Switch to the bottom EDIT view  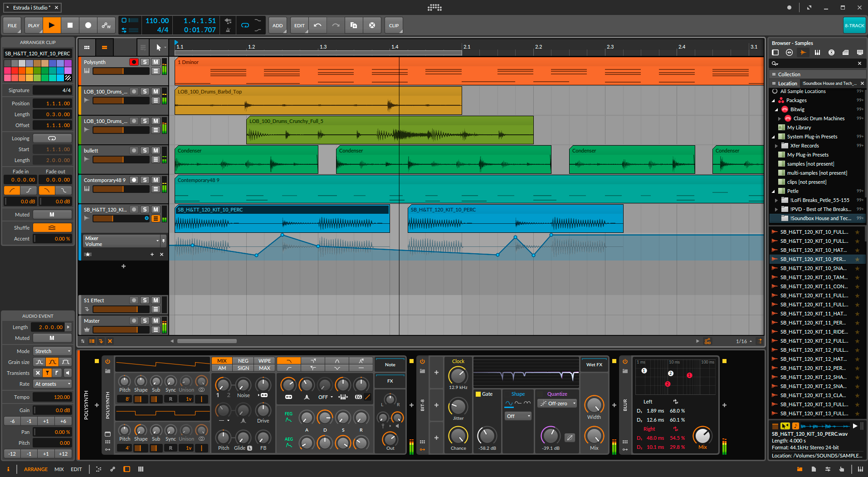click(76, 469)
